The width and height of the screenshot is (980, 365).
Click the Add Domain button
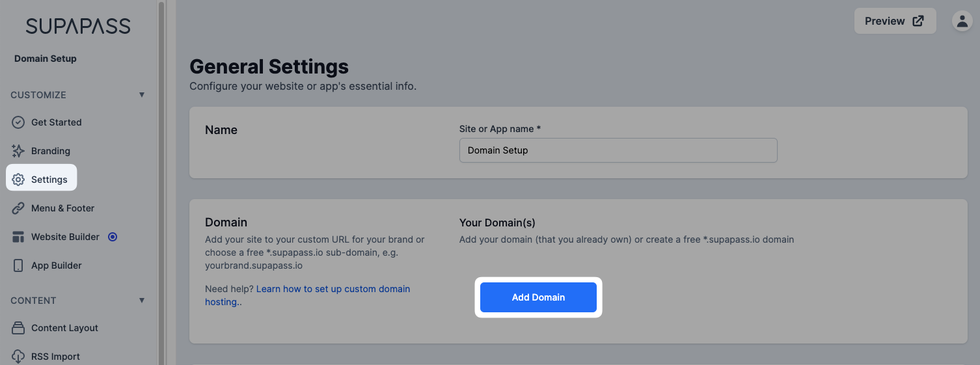[538, 297]
